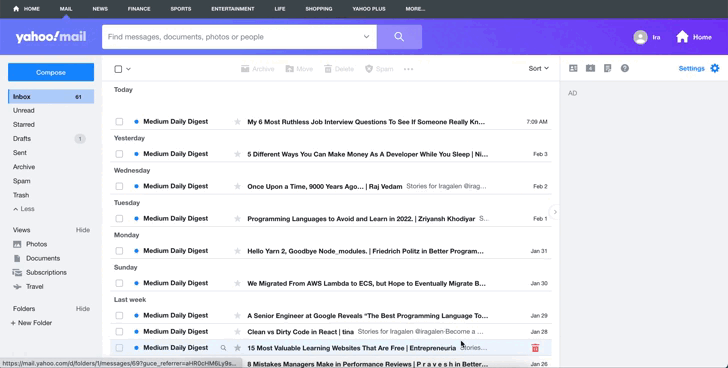Viewport: 728px width, 368px height.
Task: Check the Once Upon a Time email
Action: point(119,186)
